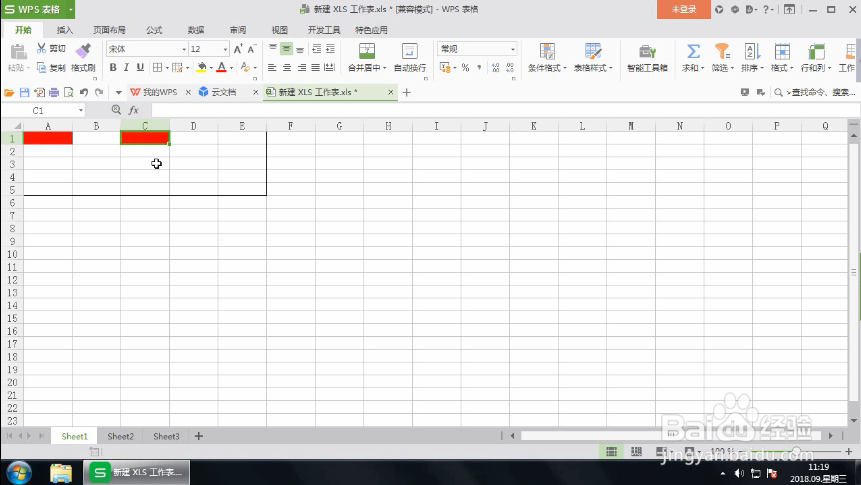Click the print preview icon

(x=69, y=92)
